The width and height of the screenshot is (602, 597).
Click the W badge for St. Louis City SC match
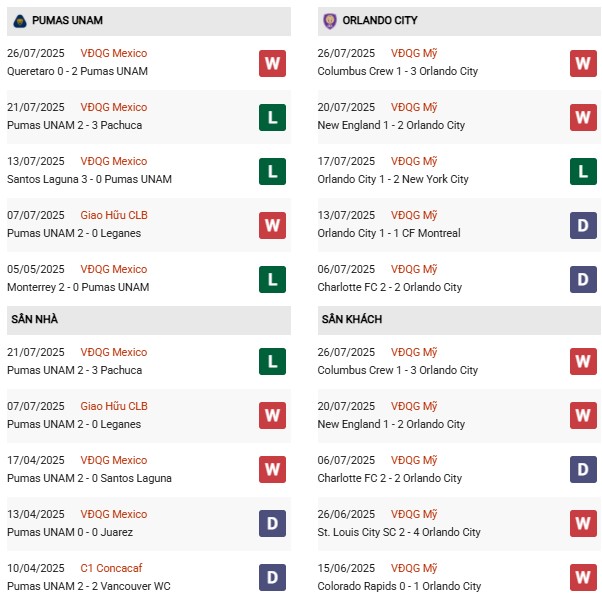[x=583, y=524]
